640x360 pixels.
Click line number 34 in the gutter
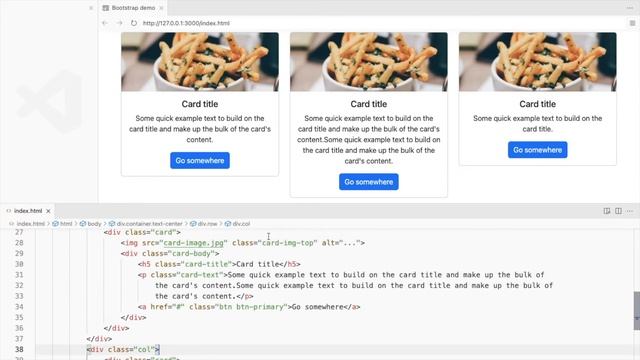[19, 307]
